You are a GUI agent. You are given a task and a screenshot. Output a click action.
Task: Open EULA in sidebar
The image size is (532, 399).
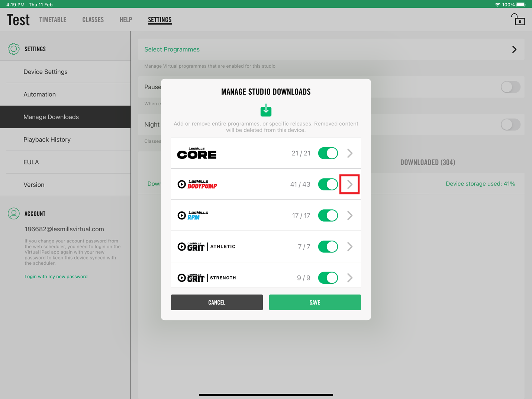(65, 162)
